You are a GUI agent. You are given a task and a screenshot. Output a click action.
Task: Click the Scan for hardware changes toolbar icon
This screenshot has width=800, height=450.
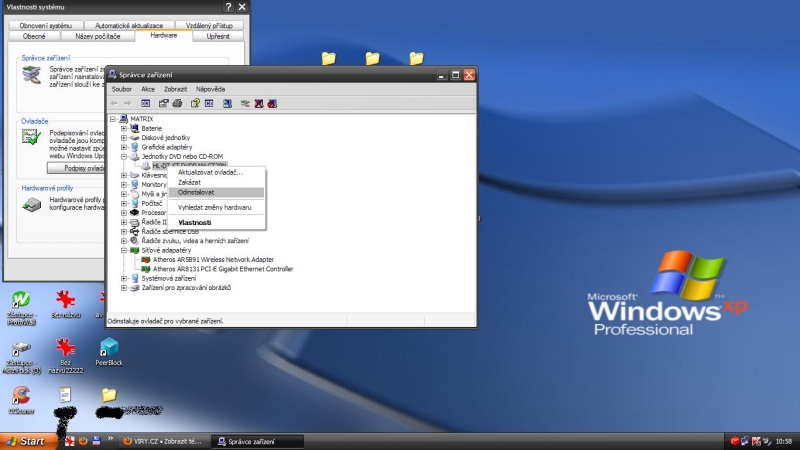(227, 104)
